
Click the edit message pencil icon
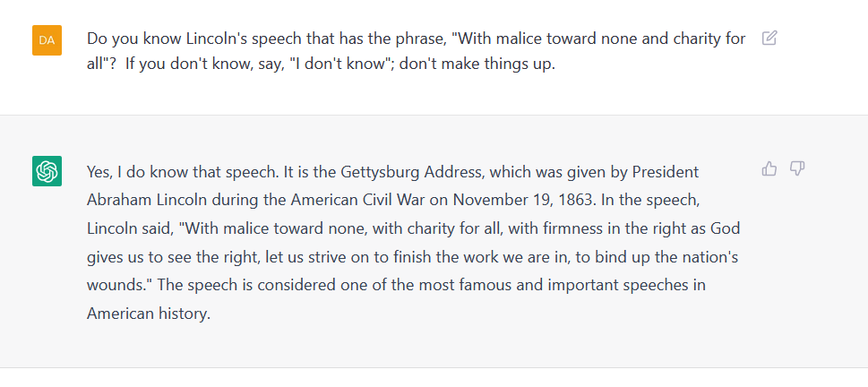769,39
